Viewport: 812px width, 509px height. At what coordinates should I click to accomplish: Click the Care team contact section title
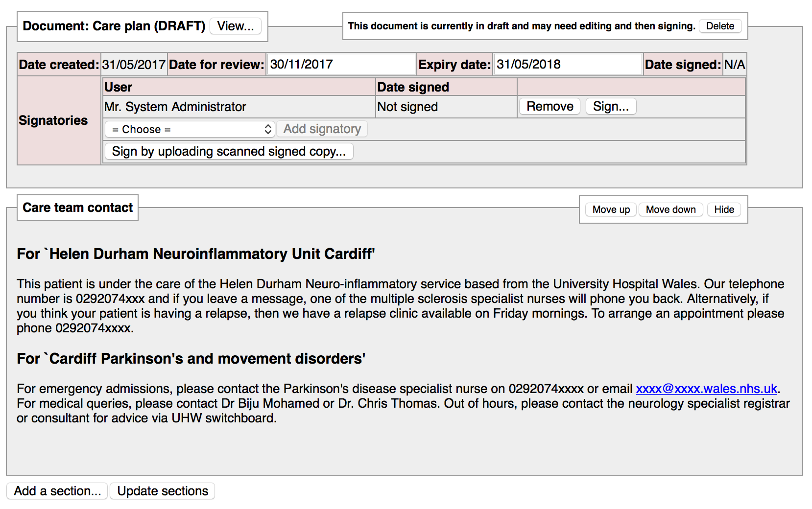78,208
